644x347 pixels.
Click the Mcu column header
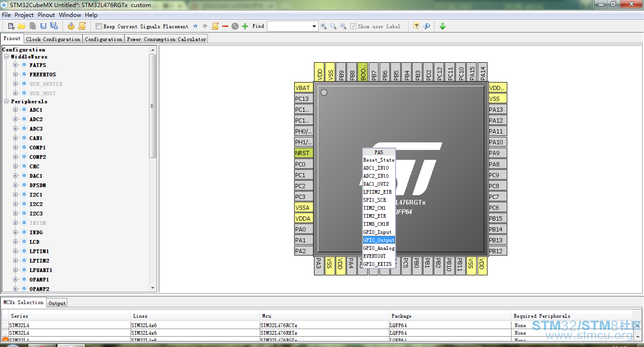coord(324,316)
